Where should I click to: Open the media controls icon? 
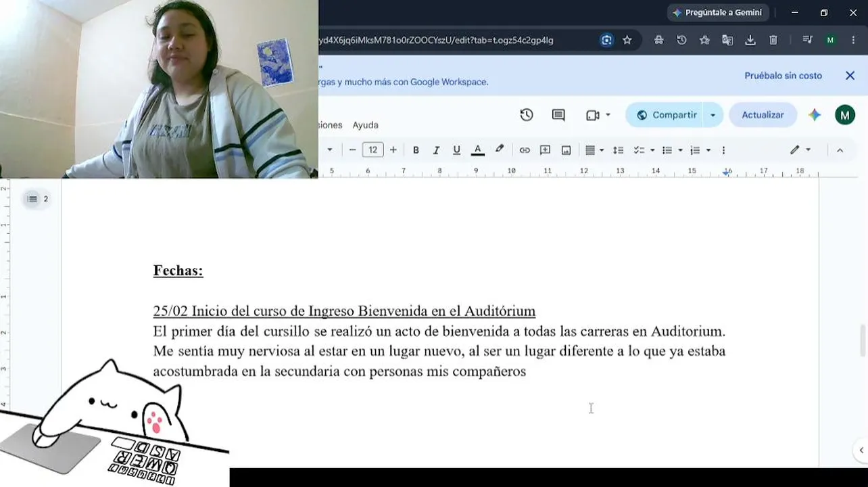coord(807,40)
